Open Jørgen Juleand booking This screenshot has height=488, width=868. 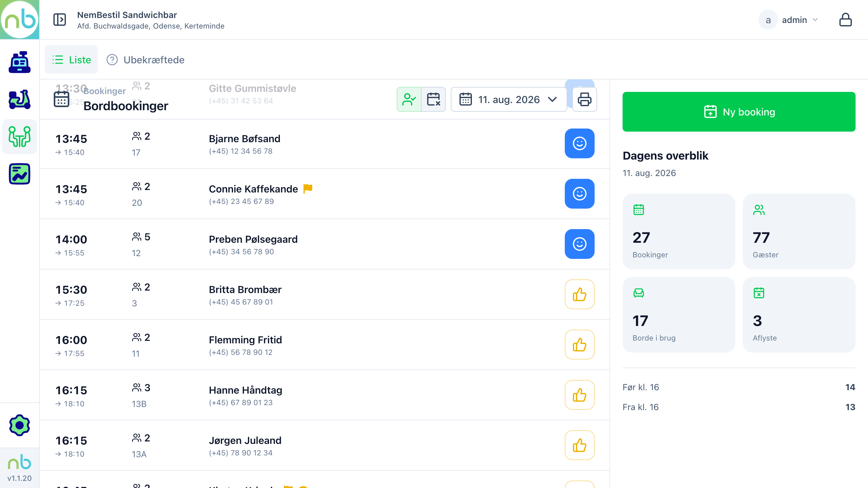coord(324,445)
